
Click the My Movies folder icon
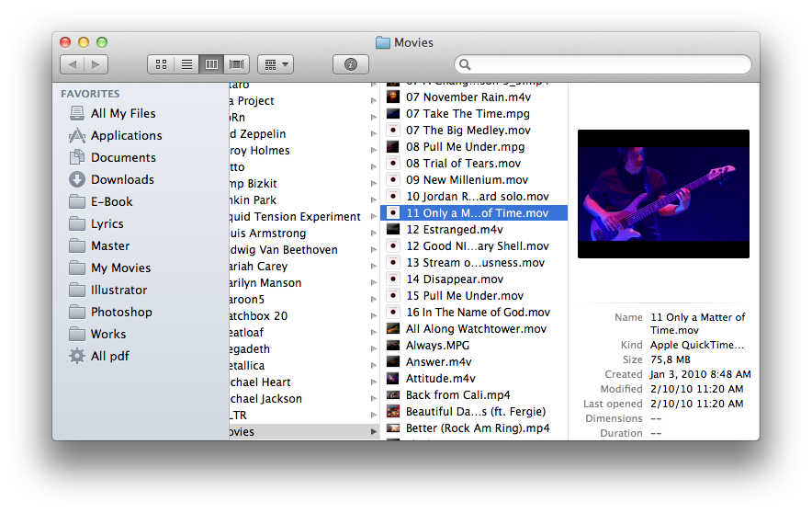[x=77, y=268]
